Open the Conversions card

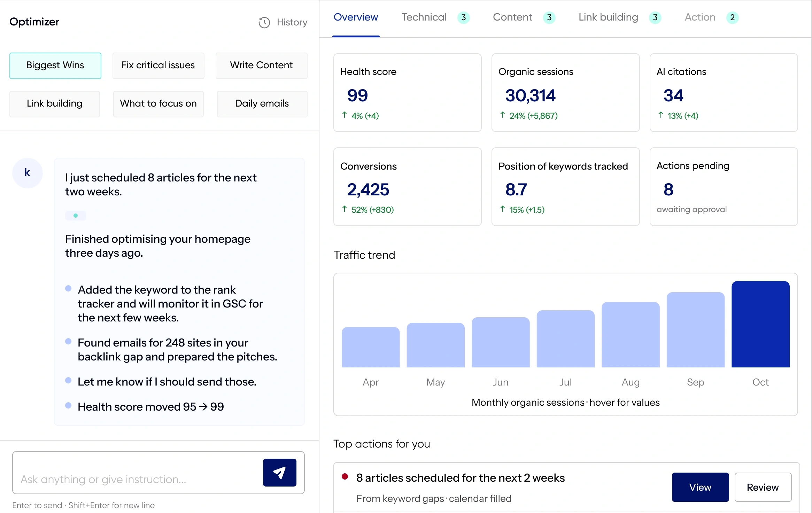(408, 187)
